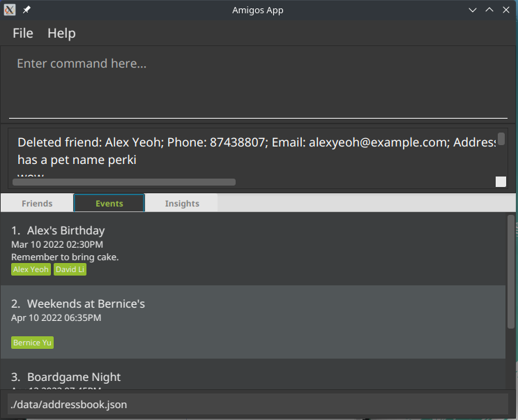The width and height of the screenshot is (518, 420).
Task: Click the event list vertical scrollbar
Action: pos(511,272)
